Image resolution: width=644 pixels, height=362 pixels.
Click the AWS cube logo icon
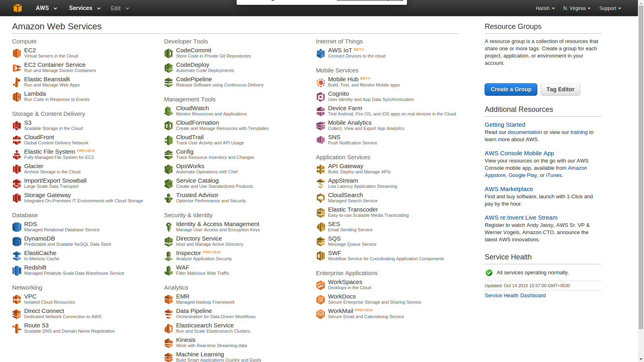click(x=18, y=8)
